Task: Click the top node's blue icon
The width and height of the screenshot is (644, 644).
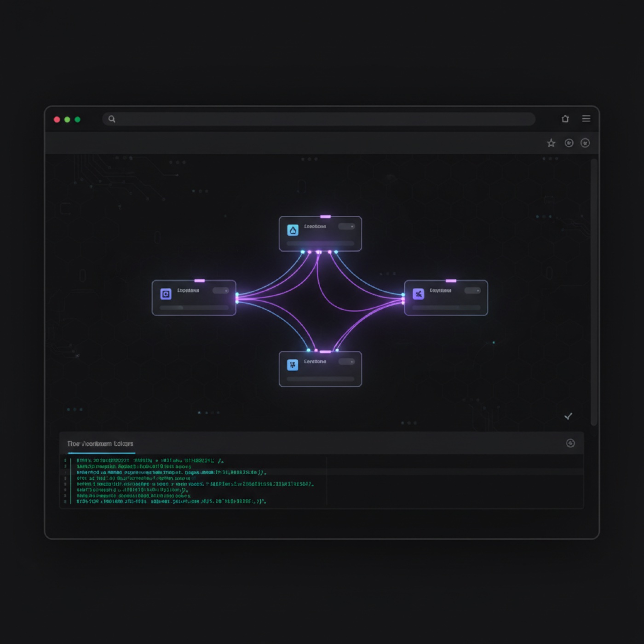Action: pyautogui.click(x=293, y=230)
